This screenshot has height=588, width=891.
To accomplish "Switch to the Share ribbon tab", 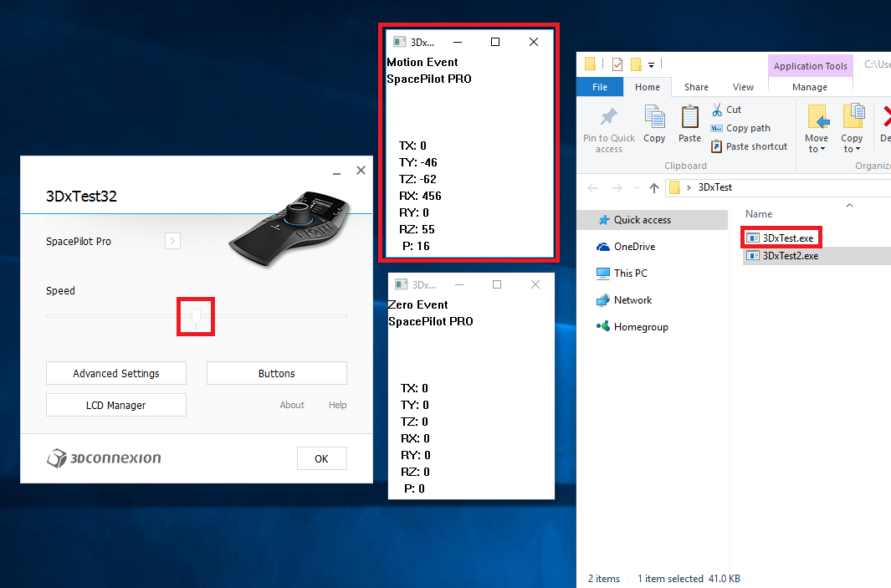I will click(696, 87).
